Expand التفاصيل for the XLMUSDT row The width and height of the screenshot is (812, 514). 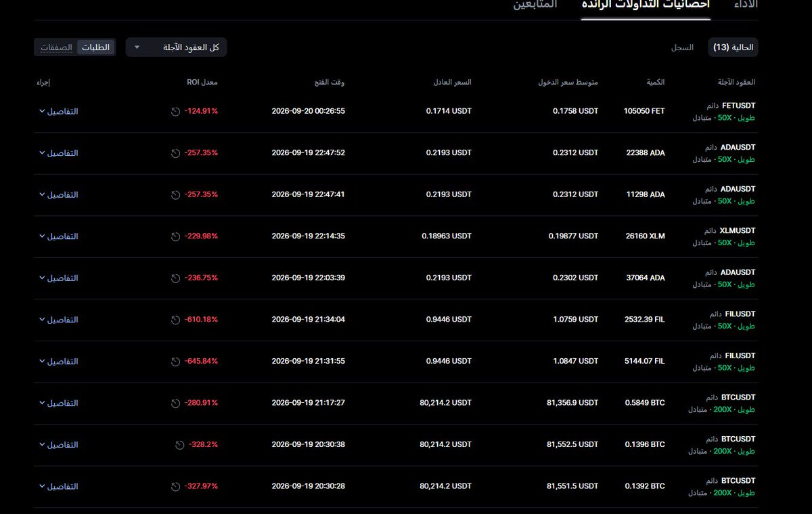click(58, 236)
